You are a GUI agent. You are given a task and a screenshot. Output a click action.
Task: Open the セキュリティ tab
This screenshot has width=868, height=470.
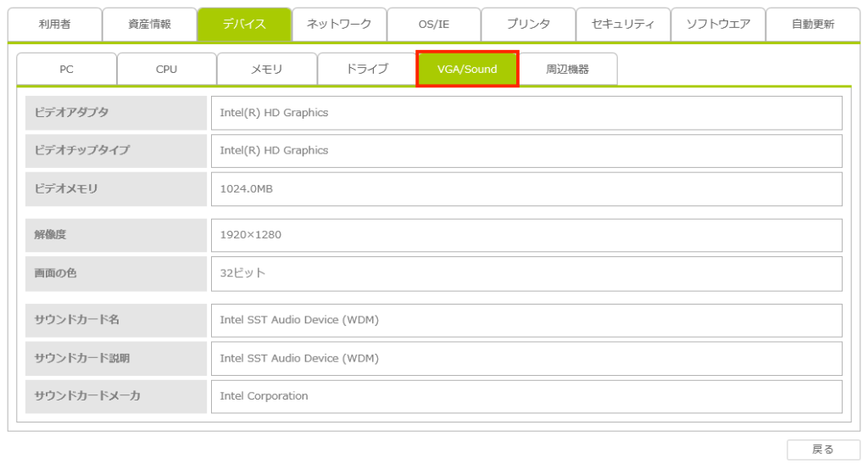point(623,25)
